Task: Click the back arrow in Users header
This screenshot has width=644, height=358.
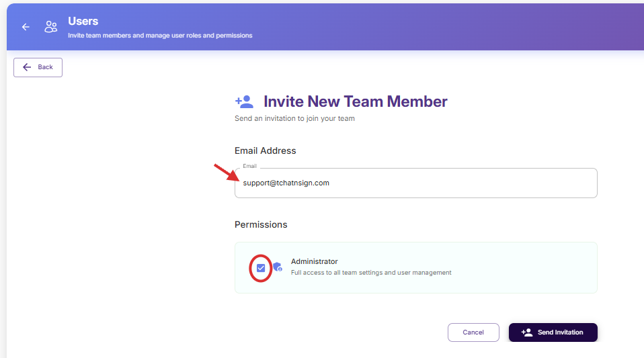Action: point(26,27)
